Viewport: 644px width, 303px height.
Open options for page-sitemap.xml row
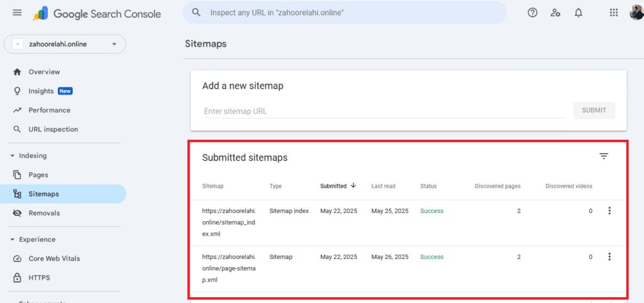click(609, 257)
